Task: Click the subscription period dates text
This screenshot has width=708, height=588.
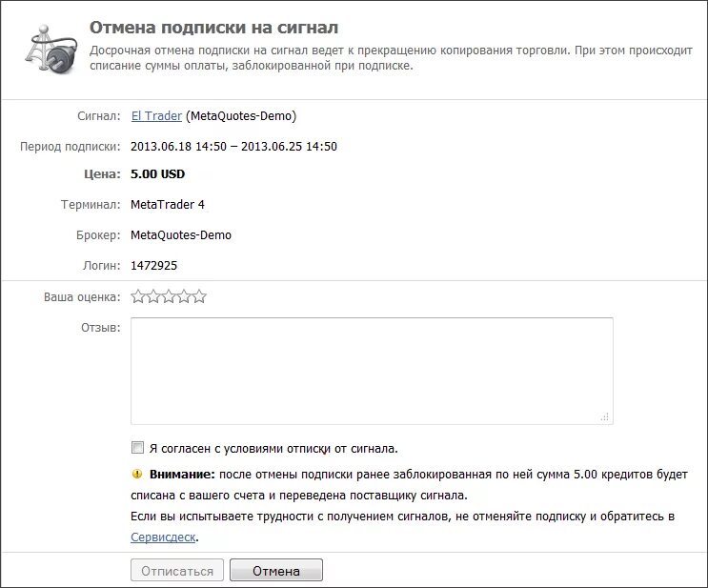Action: click(x=233, y=147)
